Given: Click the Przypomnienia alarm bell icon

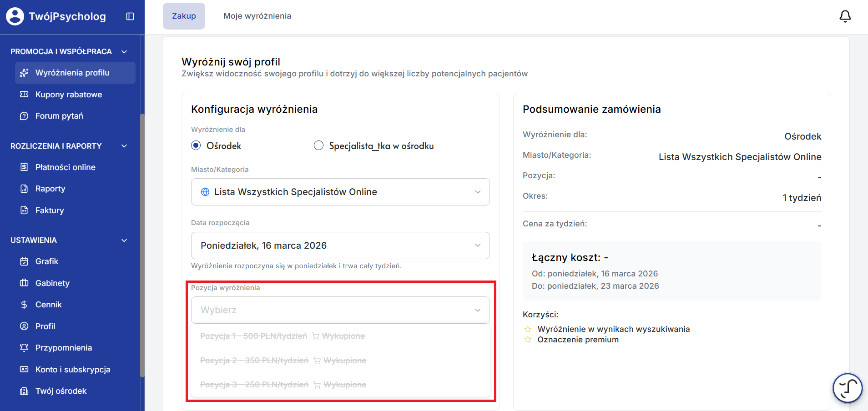Looking at the screenshot, I should (x=24, y=348).
